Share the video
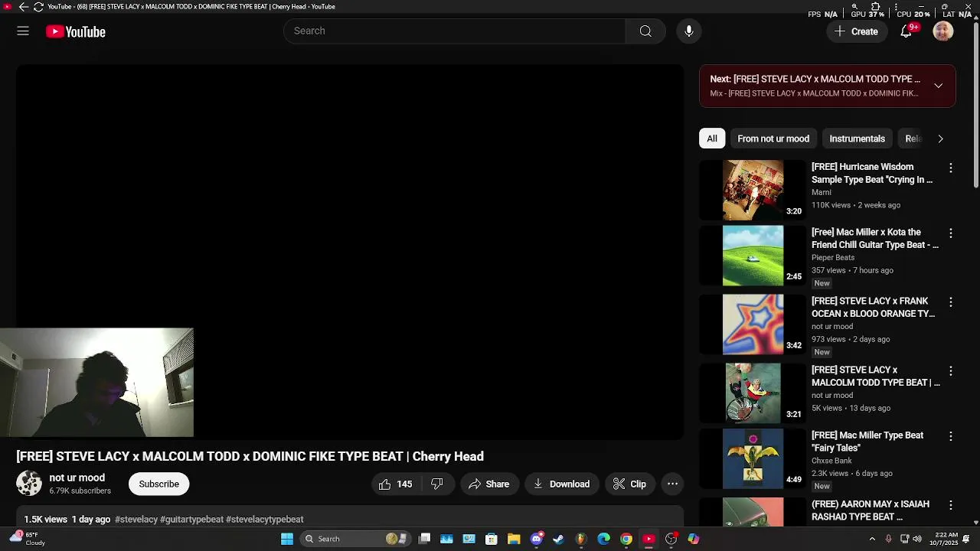Image resolution: width=980 pixels, height=551 pixels. click(x=489, y=484)
